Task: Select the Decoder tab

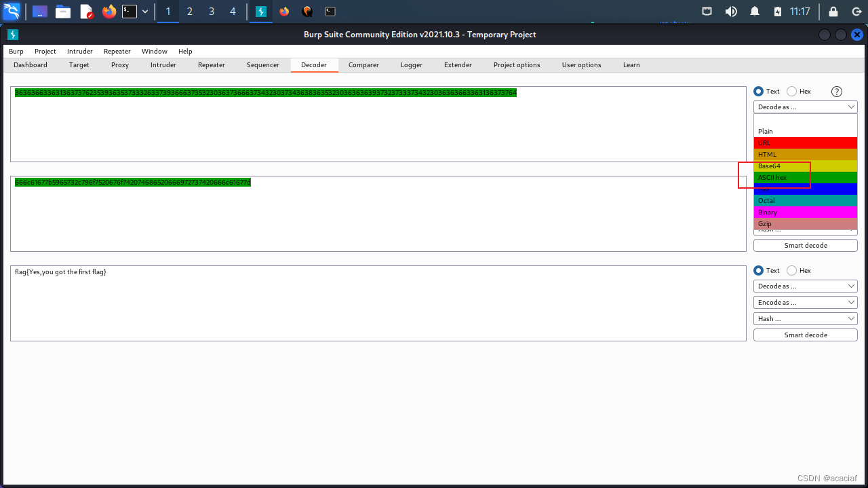Action: tap(314, 65)
